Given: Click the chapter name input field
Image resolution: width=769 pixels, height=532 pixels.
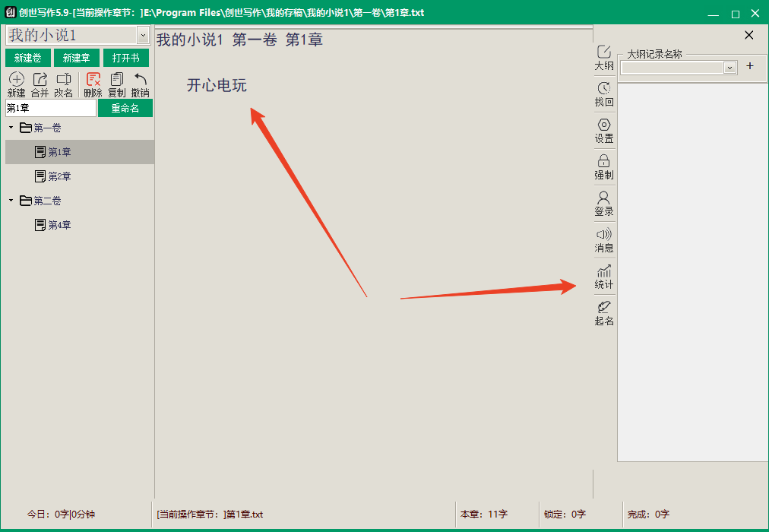Looking at the screenshot, I should 50,108.
